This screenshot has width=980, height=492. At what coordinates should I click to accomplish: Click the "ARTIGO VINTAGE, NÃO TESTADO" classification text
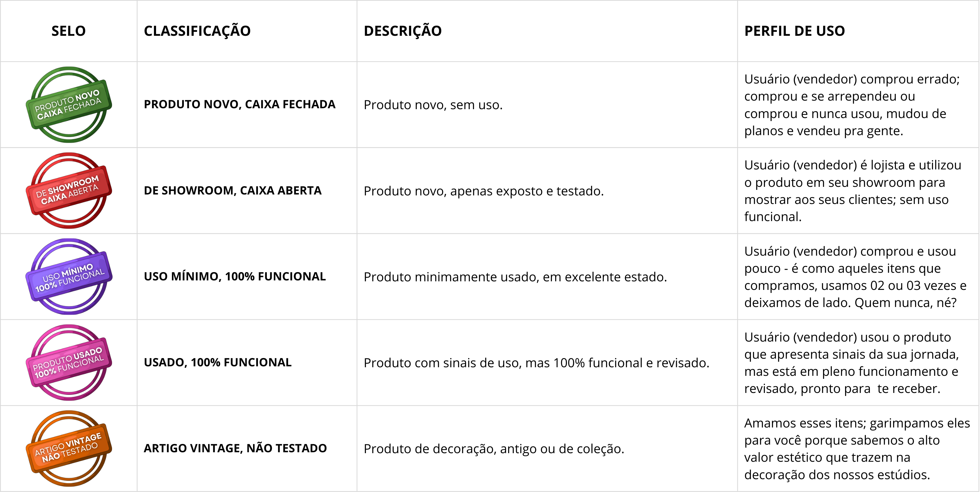[235, 448]
